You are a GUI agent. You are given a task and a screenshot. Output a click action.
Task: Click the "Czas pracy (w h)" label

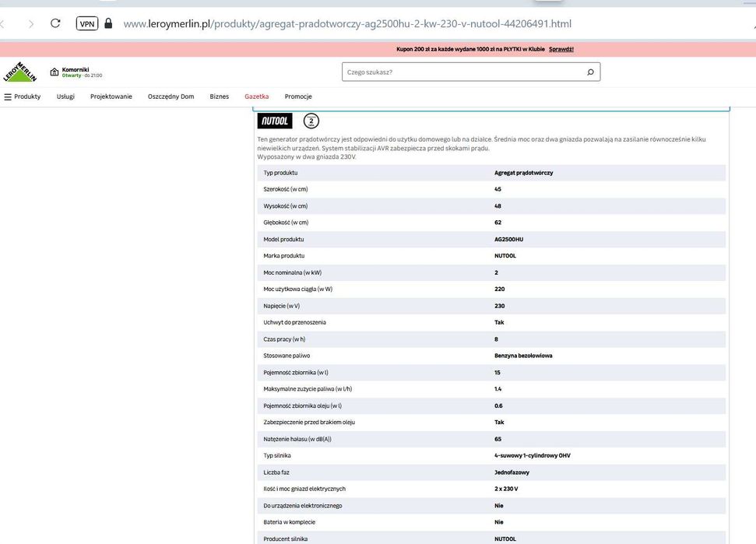[x=284, y=339]
